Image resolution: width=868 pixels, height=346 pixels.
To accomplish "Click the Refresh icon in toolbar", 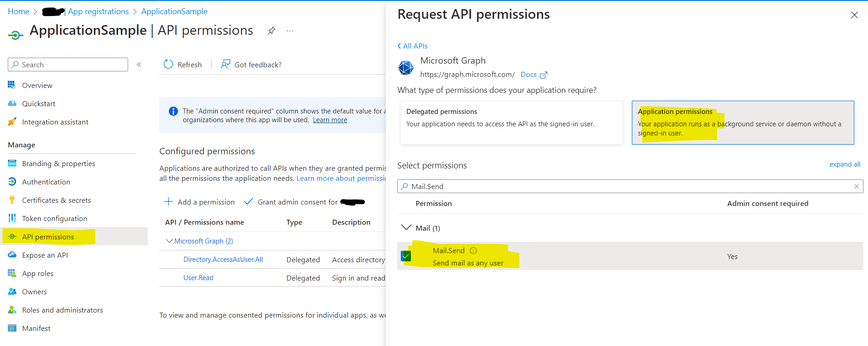I will [x=168, y=65].
